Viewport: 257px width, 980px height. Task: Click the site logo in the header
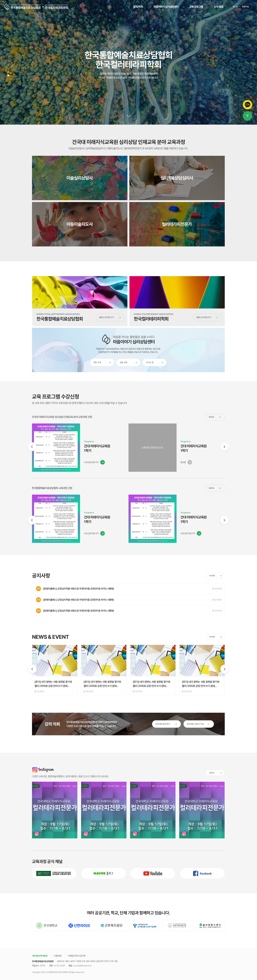pyautogui.click(x=23, y=7)
